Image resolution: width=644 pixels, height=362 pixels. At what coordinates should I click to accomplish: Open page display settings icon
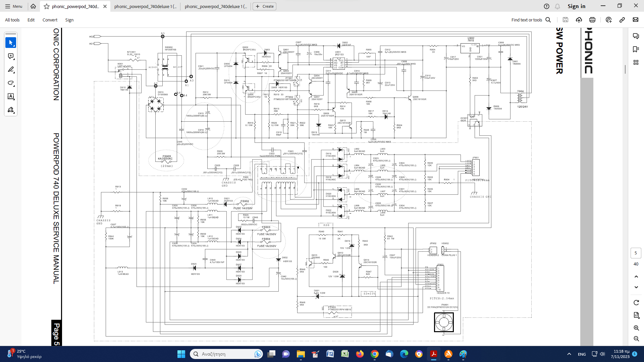point(636,315)
